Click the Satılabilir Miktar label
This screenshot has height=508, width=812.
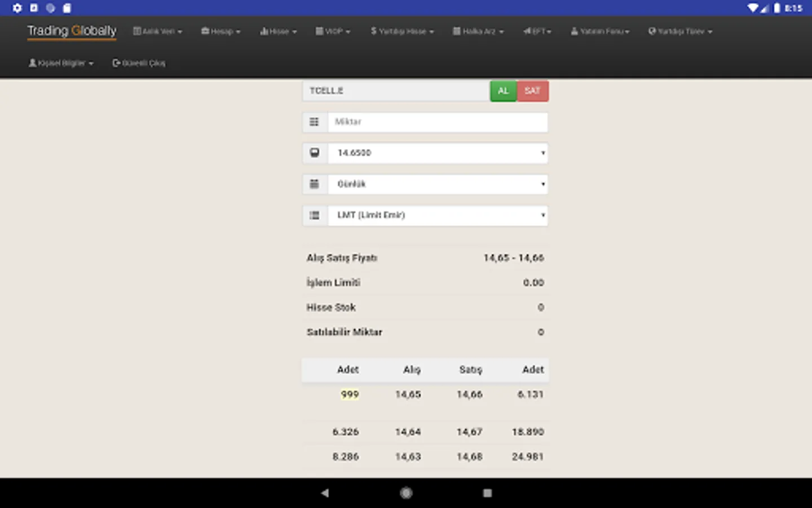[345, 332]
